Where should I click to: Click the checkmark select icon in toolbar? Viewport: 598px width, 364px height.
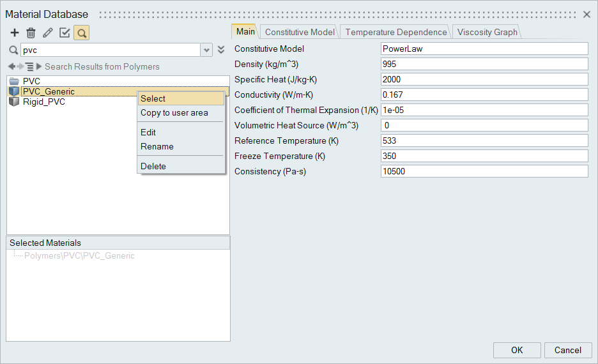point(65,33)
